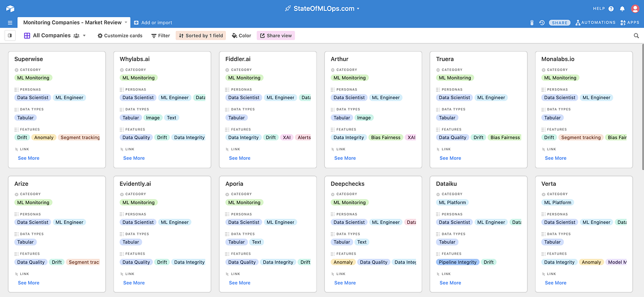This screenshot has width=644, height=297.
Task: Open the Arize card title
Action: pyautogui.click(x=21, y=184)
